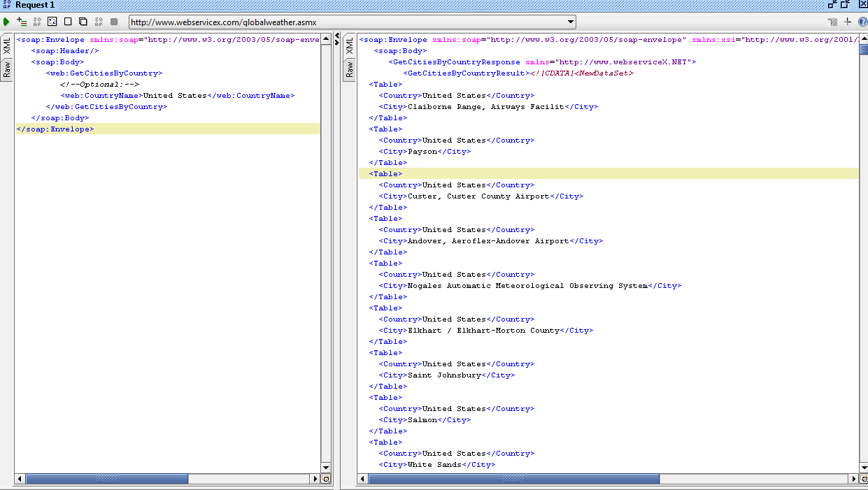This screenshot has width=868, height=490.
Task: Click the request horizontal scrollbar left arrow
Action: point(20,480)
